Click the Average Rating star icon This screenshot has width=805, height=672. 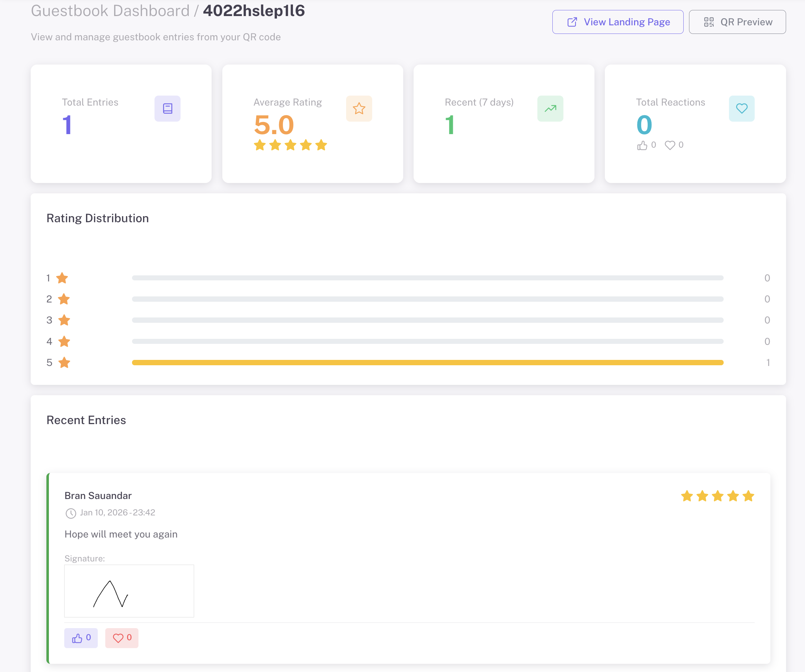tap(359, 108)
